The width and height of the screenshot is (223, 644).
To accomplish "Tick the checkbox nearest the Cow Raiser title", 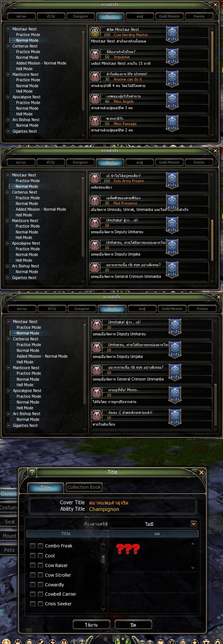I will [40, 565].
